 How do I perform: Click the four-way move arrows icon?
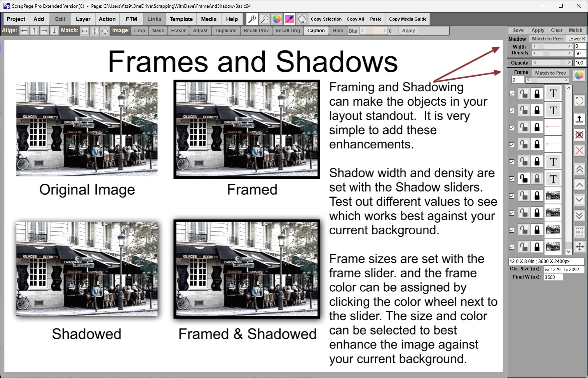click(579, 247)
